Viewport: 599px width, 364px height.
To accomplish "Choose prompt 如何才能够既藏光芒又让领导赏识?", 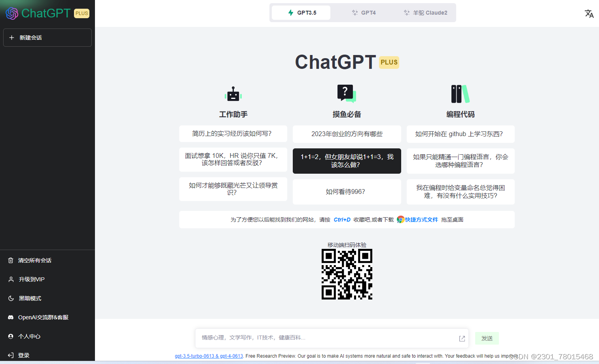I will (233, 189).
